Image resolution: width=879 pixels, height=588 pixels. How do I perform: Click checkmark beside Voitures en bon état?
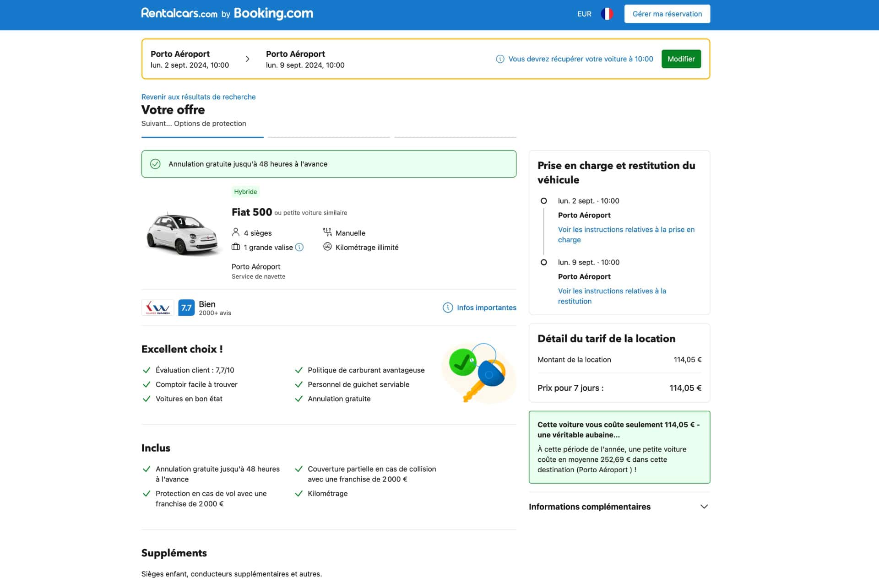pos(146,399)
